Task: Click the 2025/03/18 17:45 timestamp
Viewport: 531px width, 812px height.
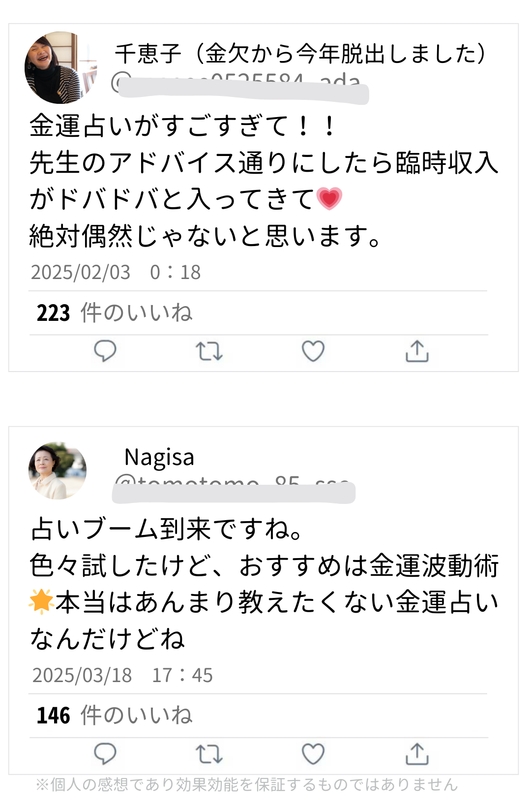Action: (122, 675)
